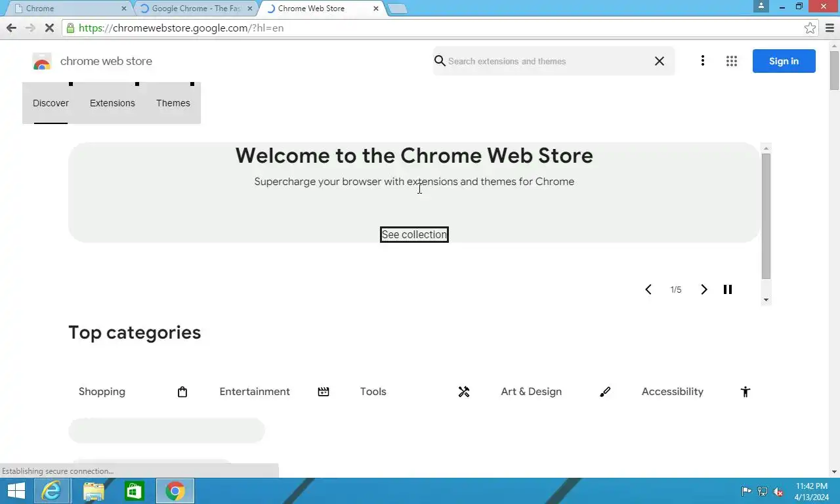Screen dimensions: 840x504
Task: Open the three-dot more options menu
Action: [703, 61]
